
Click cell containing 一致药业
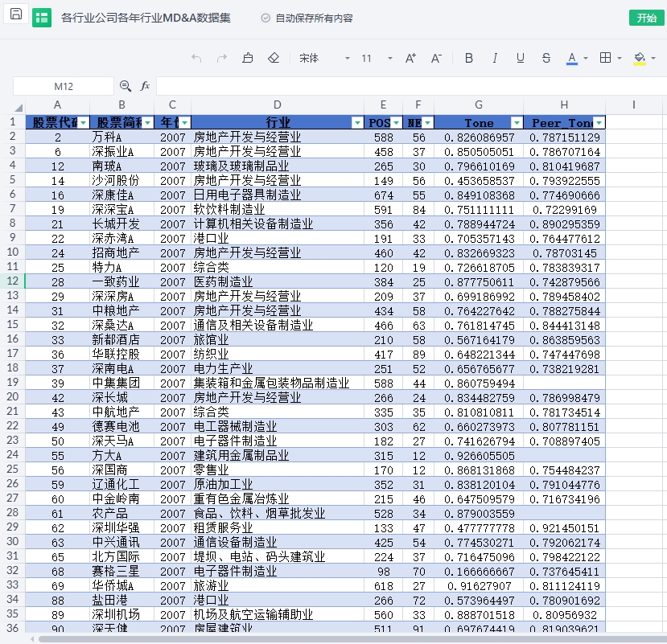pyautogui.click(x=121, y=282)
